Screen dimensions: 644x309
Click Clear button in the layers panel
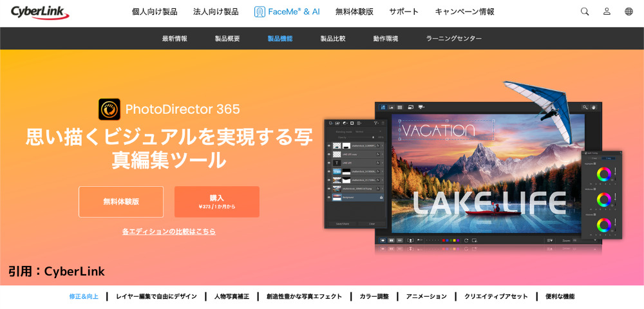[x=372, y=223]
